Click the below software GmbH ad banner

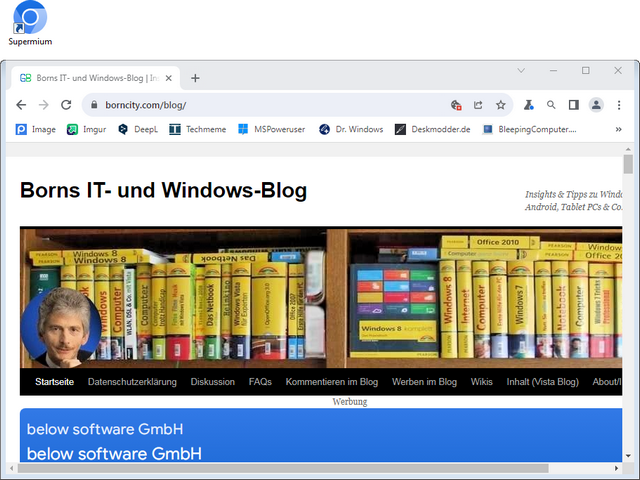coord(321,435)
